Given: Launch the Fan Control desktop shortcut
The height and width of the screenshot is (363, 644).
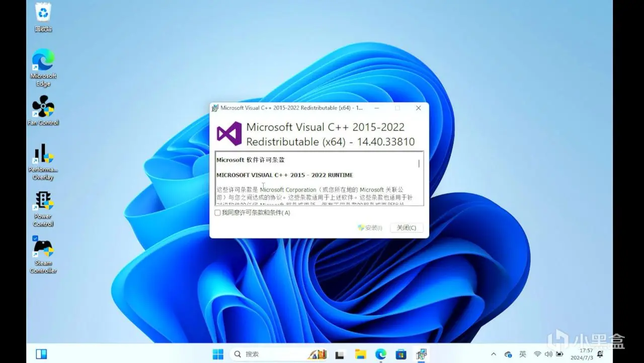Looking at the screenshot, I should pyautogui.click(x=43, y=110).
